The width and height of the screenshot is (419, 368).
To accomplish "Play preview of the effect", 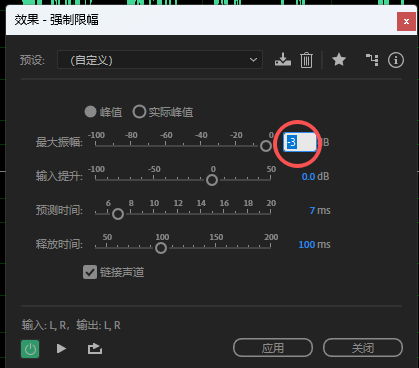I will [x=61, y=349].
